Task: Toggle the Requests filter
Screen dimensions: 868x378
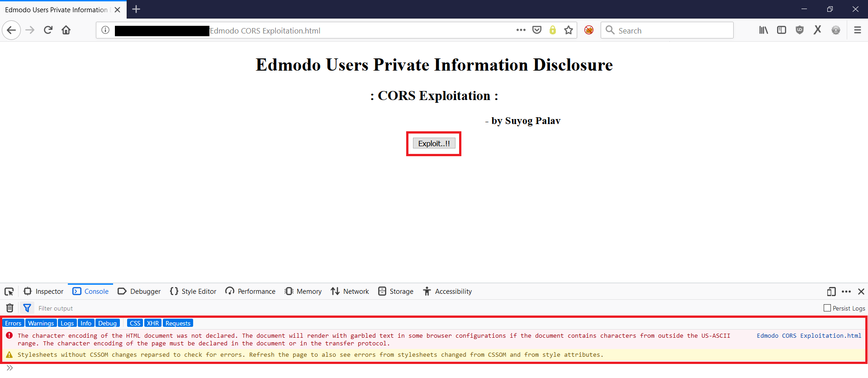Action: click(x=178, y=323)
